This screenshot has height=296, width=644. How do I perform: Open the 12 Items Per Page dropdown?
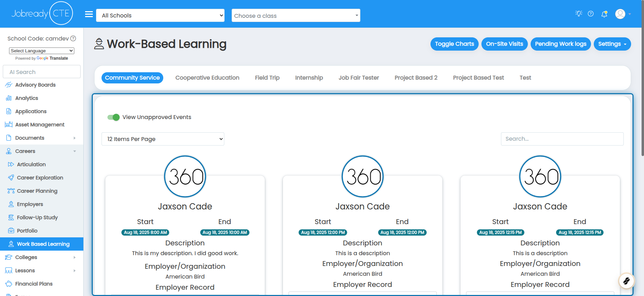[163, 139]
